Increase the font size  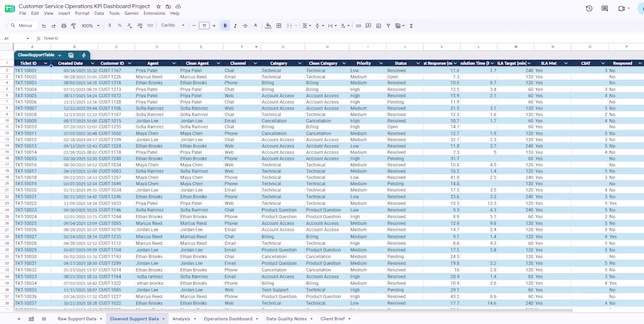coord(214,26)
